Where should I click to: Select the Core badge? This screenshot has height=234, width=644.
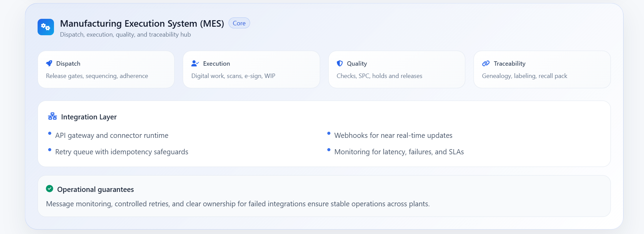(x=239, y=23)
